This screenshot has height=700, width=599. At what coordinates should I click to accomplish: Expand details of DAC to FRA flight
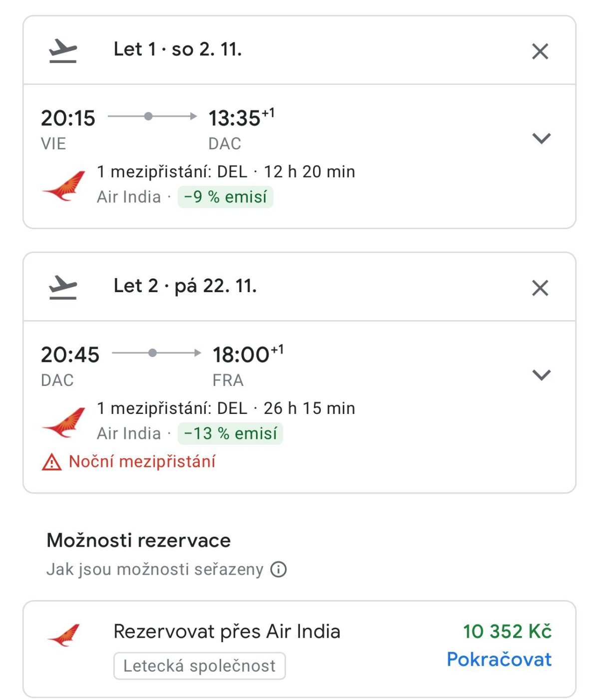coord(541,374)
